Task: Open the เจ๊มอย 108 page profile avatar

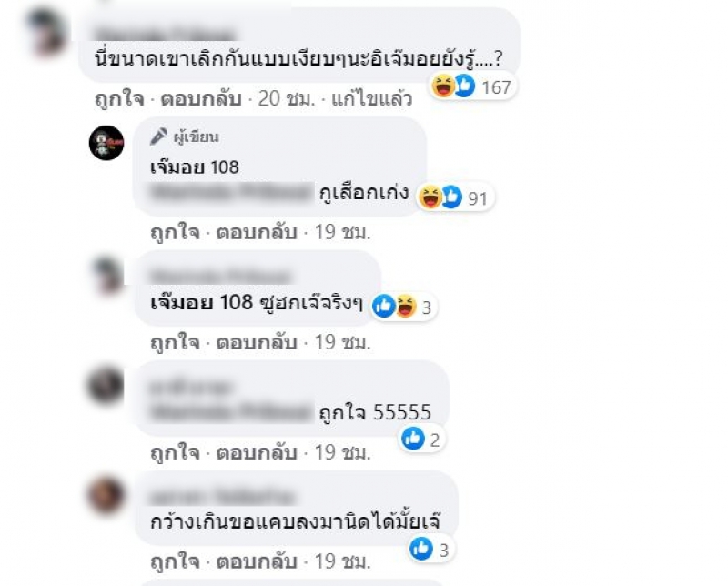Action: coord(106,143)
